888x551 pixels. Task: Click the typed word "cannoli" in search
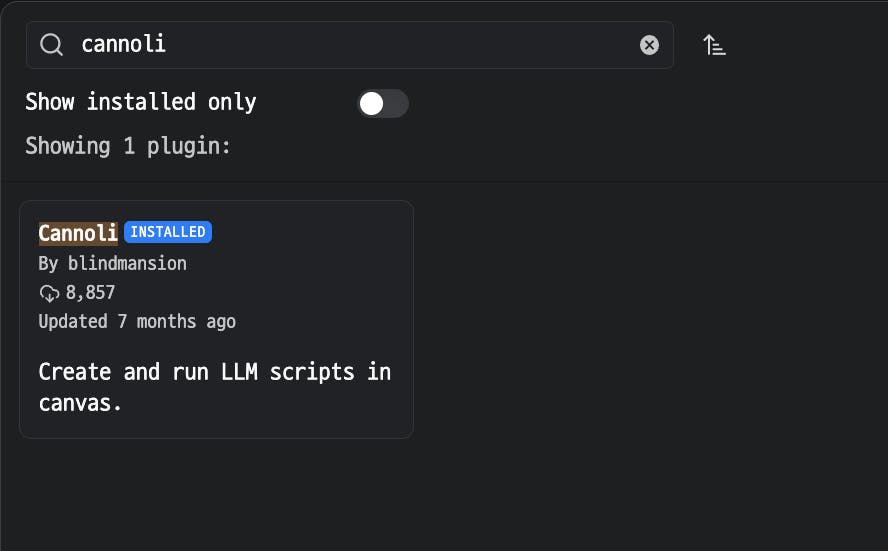coord(123,44)
